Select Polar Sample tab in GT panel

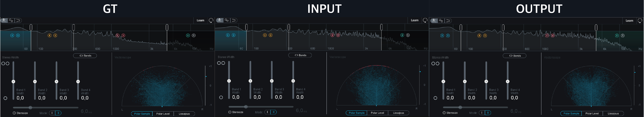[x=142, y=114]
